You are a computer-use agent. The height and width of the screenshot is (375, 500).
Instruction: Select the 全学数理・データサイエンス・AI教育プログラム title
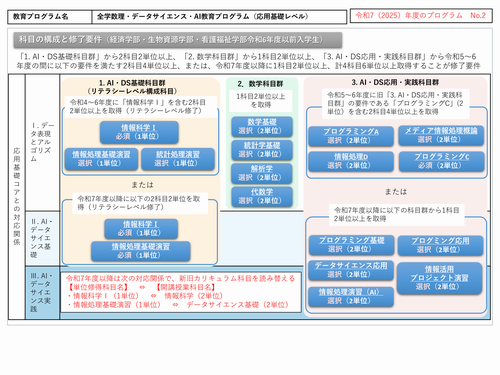click(203, 17)
